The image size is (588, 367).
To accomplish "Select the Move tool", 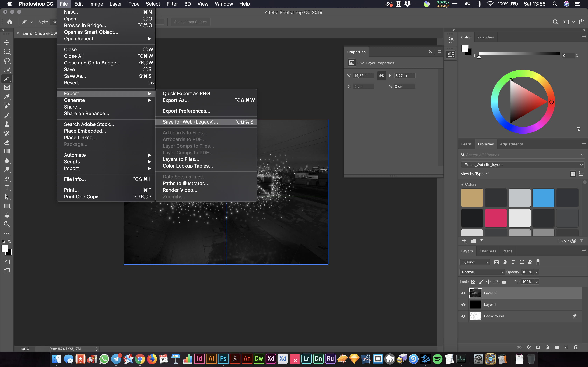I will (x=7, y=42).
